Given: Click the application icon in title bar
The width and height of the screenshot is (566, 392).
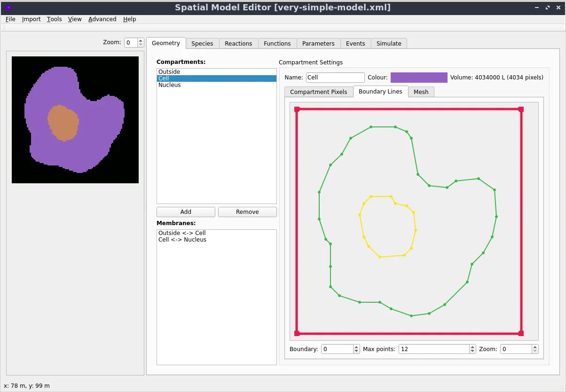Looking at the screenshot, I should point(8,8).
